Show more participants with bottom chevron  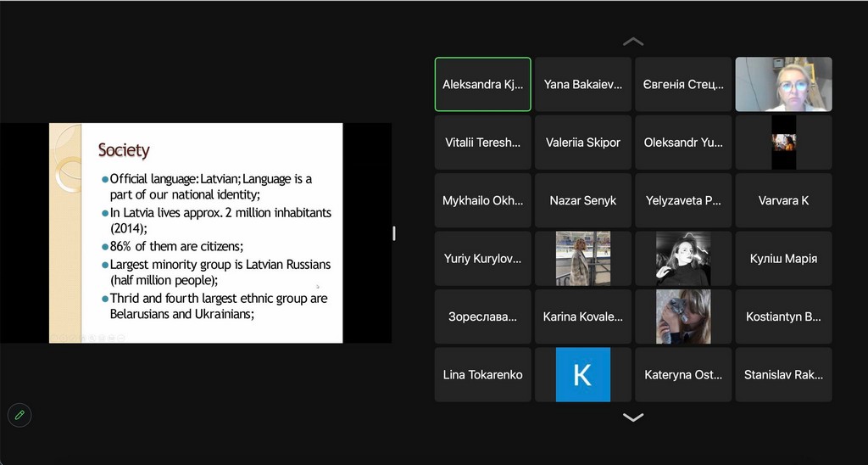click(x=633, y=417)
